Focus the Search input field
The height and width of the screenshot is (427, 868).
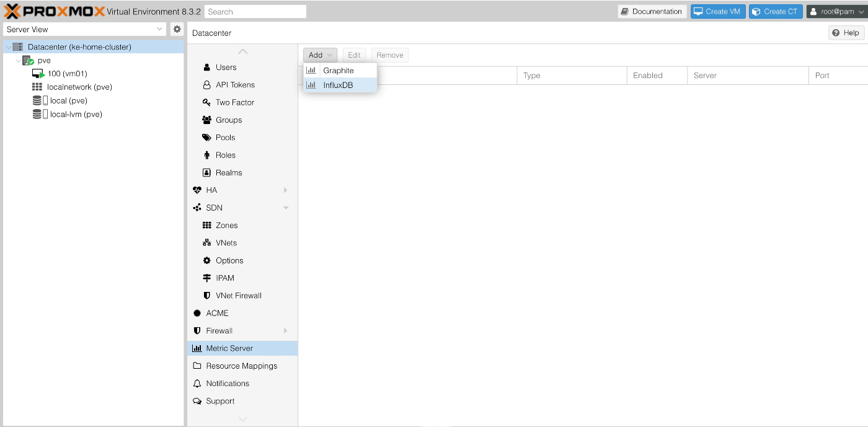(255, 12)
